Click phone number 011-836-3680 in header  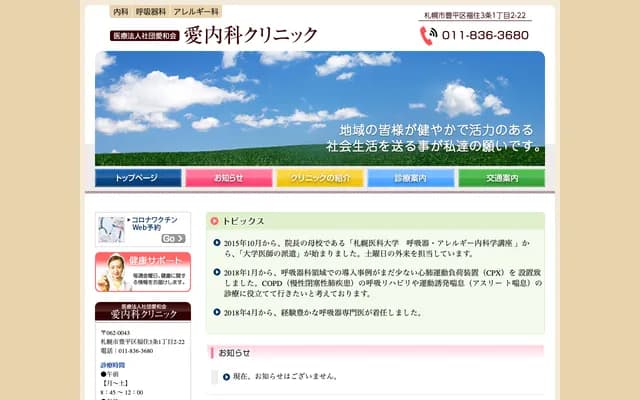[486, 35]
